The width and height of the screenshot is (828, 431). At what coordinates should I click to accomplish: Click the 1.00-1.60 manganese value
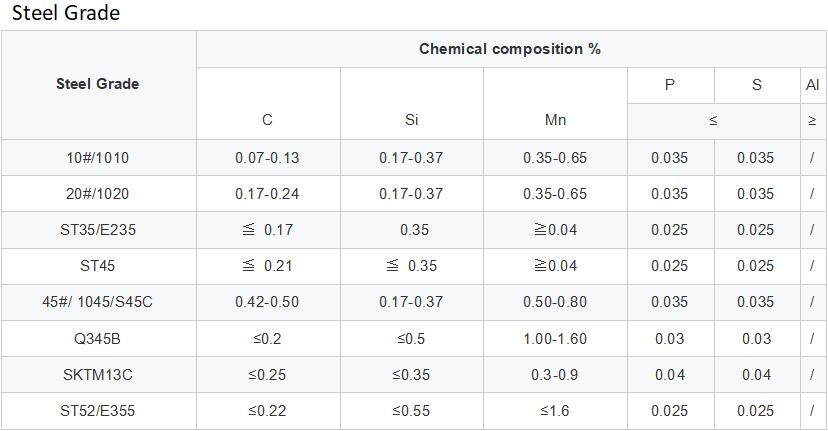[555, 339]
